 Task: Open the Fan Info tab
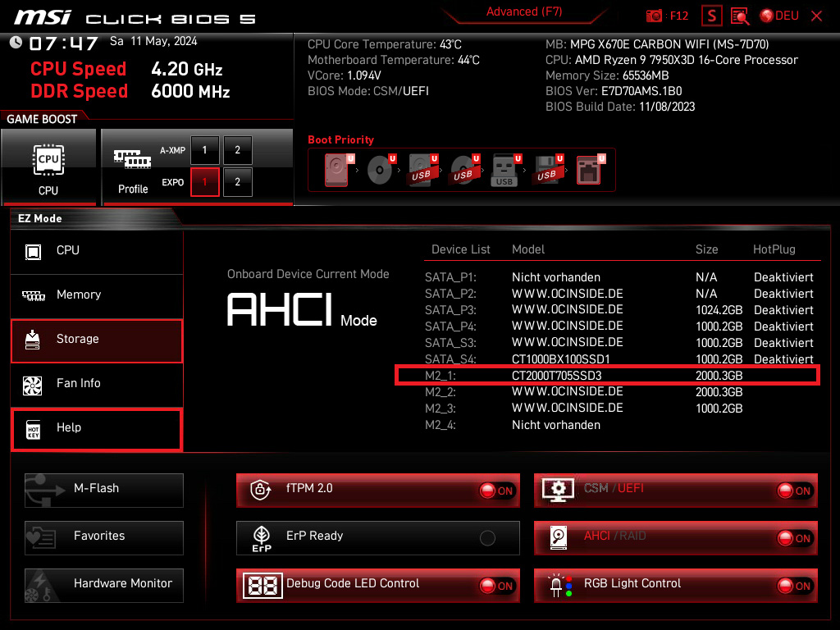click(97, 383)
